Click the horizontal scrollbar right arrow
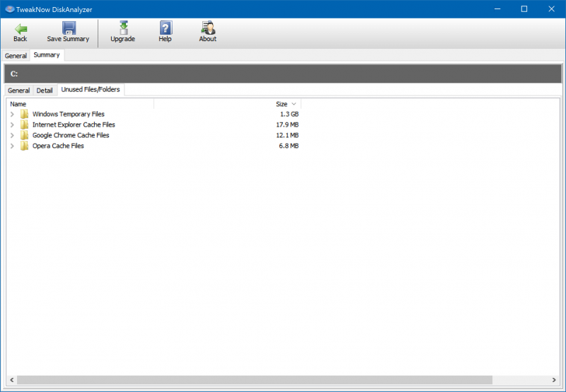Viewport: 566px width, 392px height. tap(554, 380)
